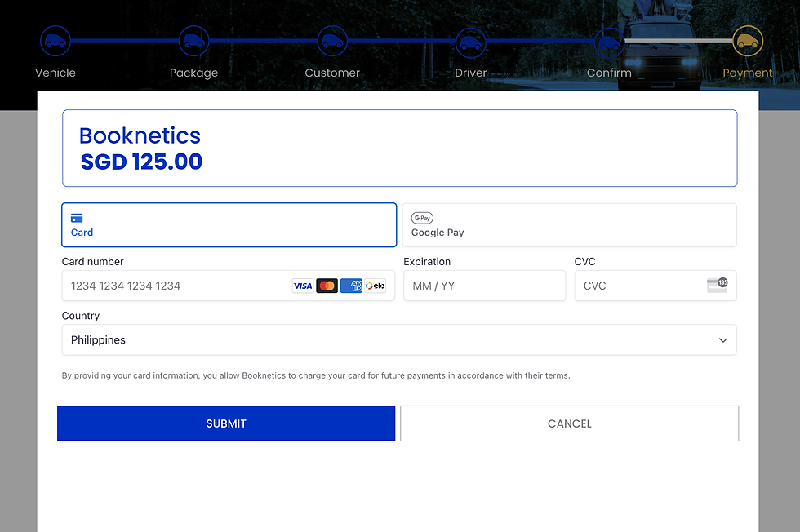Focus the Card number input field
This screenshot has height=532, width=800.
pos(228,286)
